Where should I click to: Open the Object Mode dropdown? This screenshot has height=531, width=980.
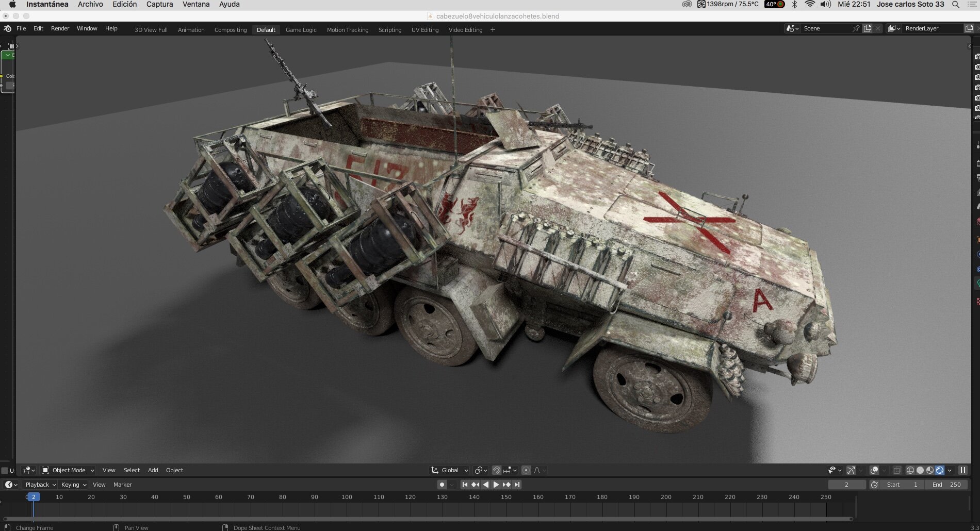68,470
